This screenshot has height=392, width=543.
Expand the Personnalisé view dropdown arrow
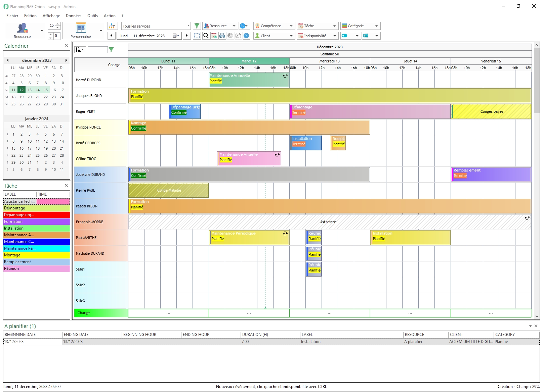pyautogui.click(x=101, y=31)
